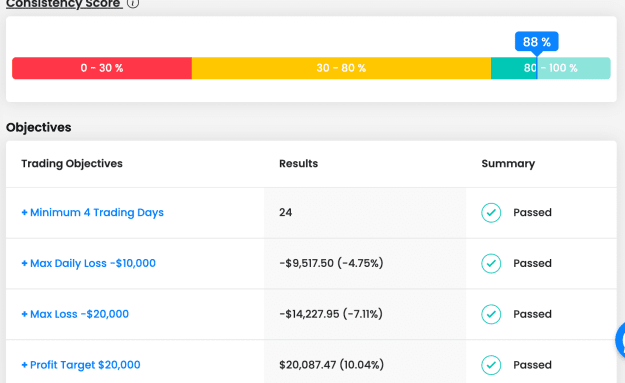Click the result -$14,227.95 (-7.11%)

(331, 314)
